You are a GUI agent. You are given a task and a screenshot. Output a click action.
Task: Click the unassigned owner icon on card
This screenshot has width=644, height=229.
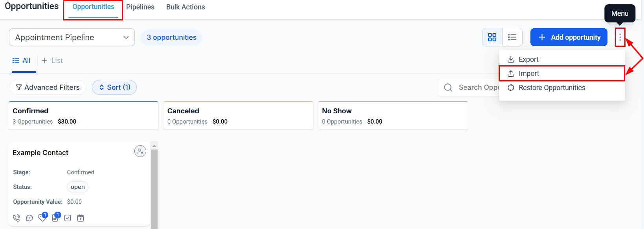[x=140, y=151]
